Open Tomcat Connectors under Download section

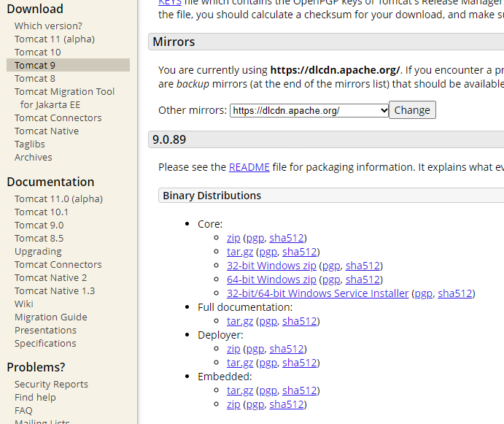pyautogui.click(x=58, y=117)
